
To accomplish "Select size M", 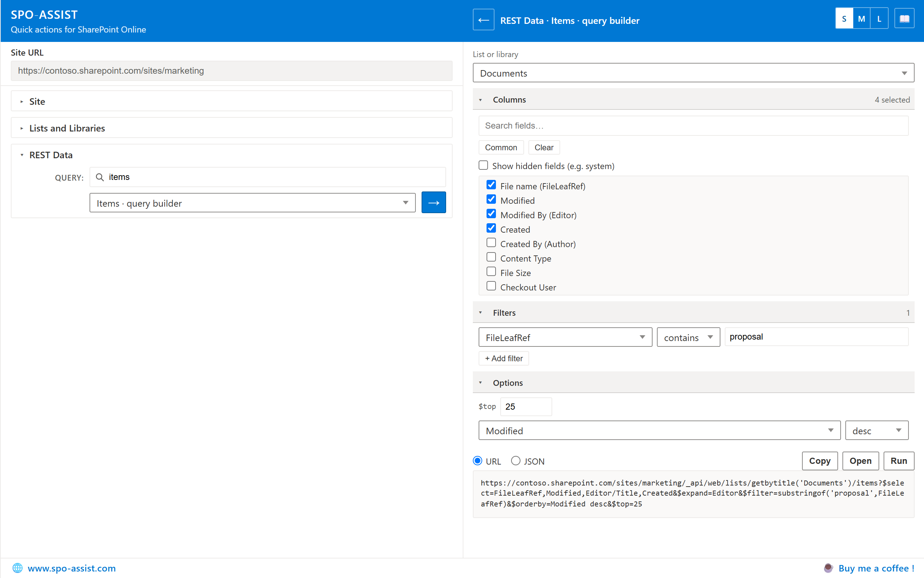I will pyautogui.click(x=862, y=19).
